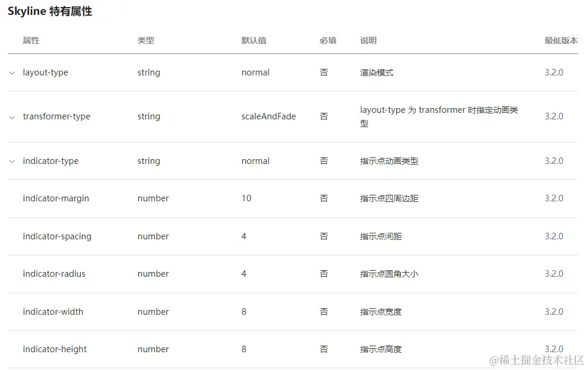The width and height of the screenshot is (588, 370).
Task: Select the indicator-margin property name
Action: tap(56, 198)
